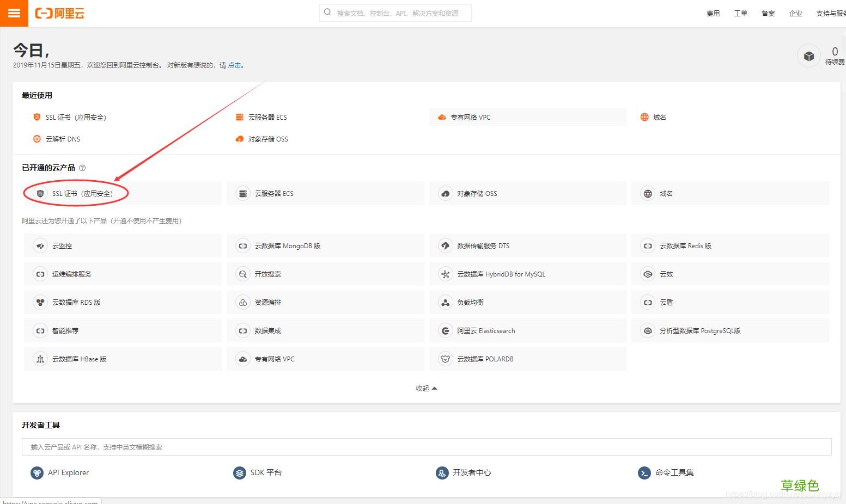Click the 命令工具集 terminal icon

[x=644, y=472]
